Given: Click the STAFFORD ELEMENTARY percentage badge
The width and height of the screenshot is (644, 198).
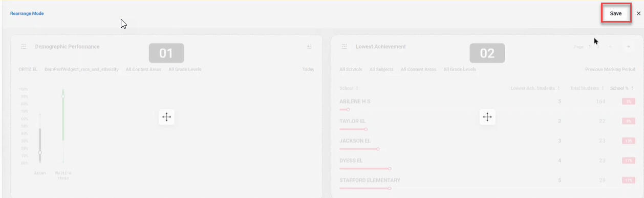Looking at the screenshot, I should click(628, 181).
